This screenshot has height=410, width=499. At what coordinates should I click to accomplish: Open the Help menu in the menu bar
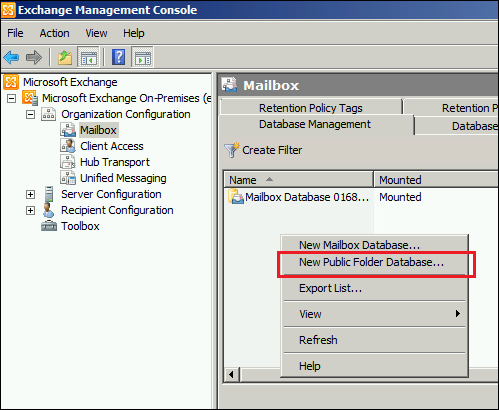[x=134, y=33]
